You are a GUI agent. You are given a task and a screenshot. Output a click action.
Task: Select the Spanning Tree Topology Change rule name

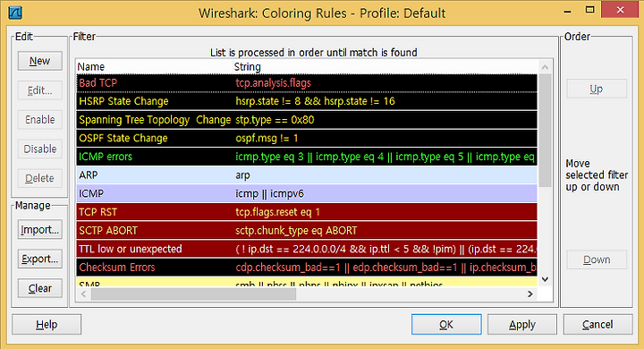click(155, 120)
